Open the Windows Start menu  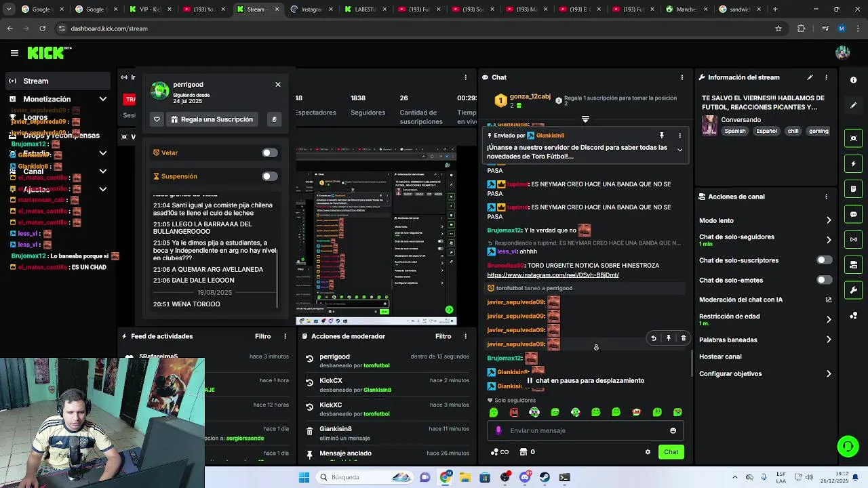[304, 477]
